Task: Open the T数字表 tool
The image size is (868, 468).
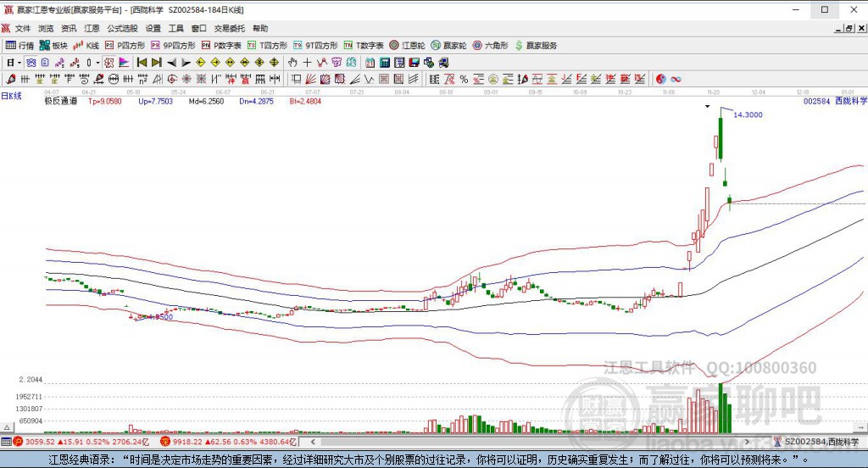Action: coord(364,46)
